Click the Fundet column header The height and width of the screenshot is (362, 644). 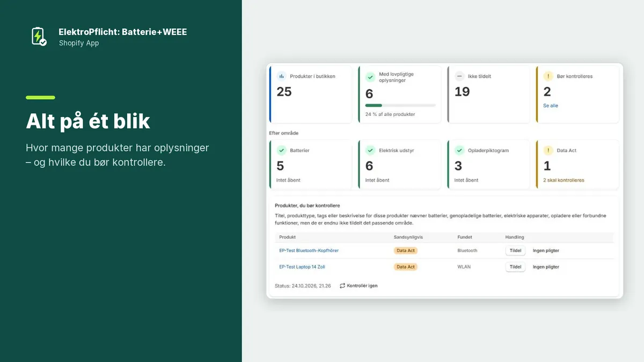pos(465,237)
